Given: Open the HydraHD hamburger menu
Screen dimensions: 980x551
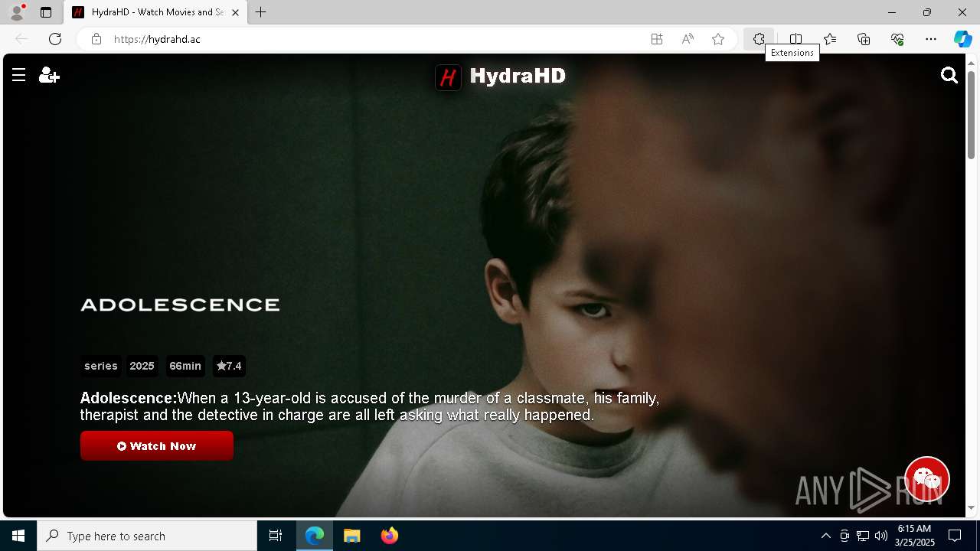Looking at the screenshot, I should tap(19, 75).
